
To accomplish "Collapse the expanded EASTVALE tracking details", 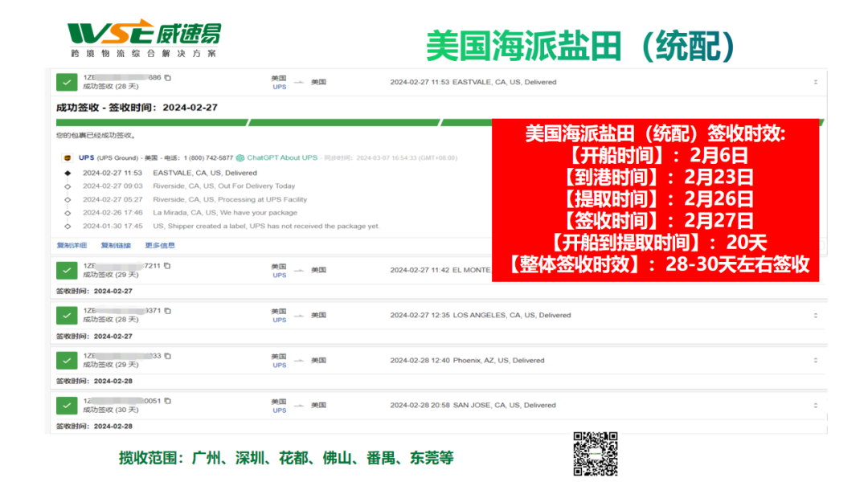I will pyautogui.click(x=814, y=82).
